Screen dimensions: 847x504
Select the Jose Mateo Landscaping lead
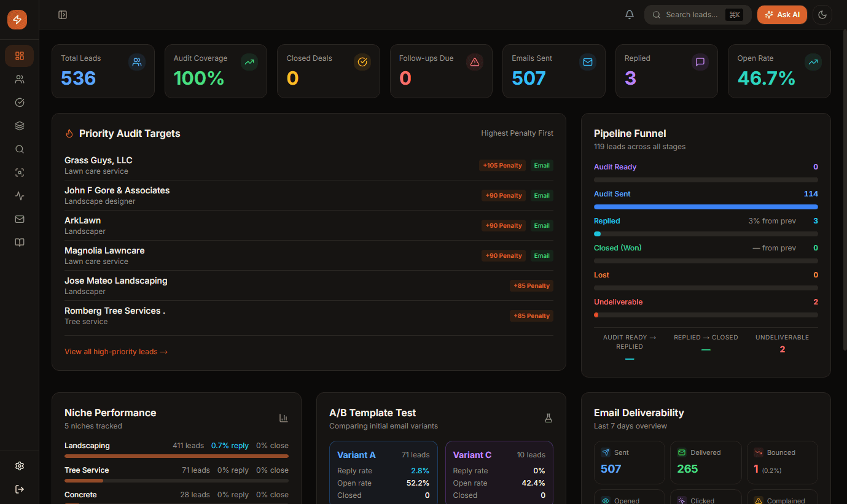[309, 286]
